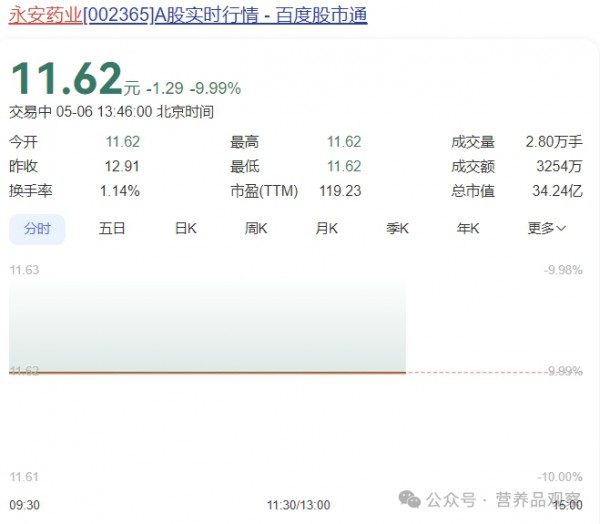Open the 周K chart tab
This screenshot has height=524, width=600.
pyautogui.click(x=256, y=229)
